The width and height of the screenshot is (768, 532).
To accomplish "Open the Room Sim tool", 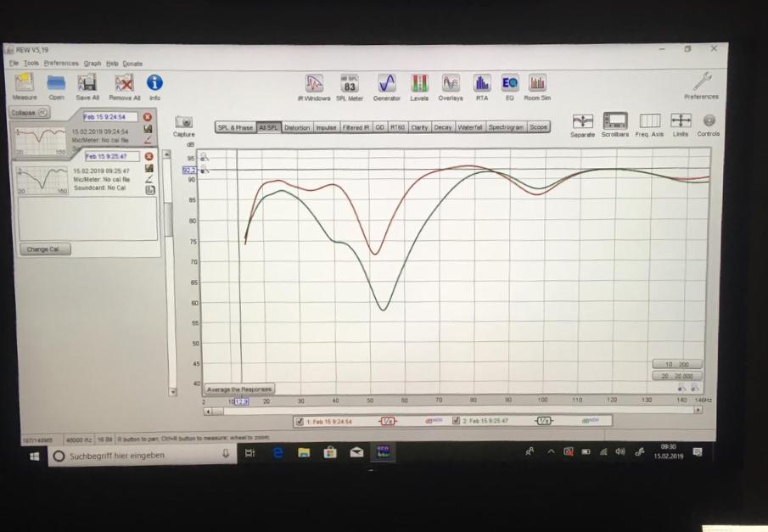I will (537, 83).
